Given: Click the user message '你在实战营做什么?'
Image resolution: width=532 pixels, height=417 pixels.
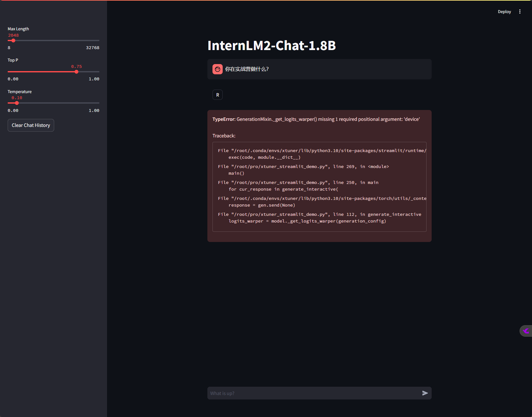Looking at the screenshot, I should 247,69.
